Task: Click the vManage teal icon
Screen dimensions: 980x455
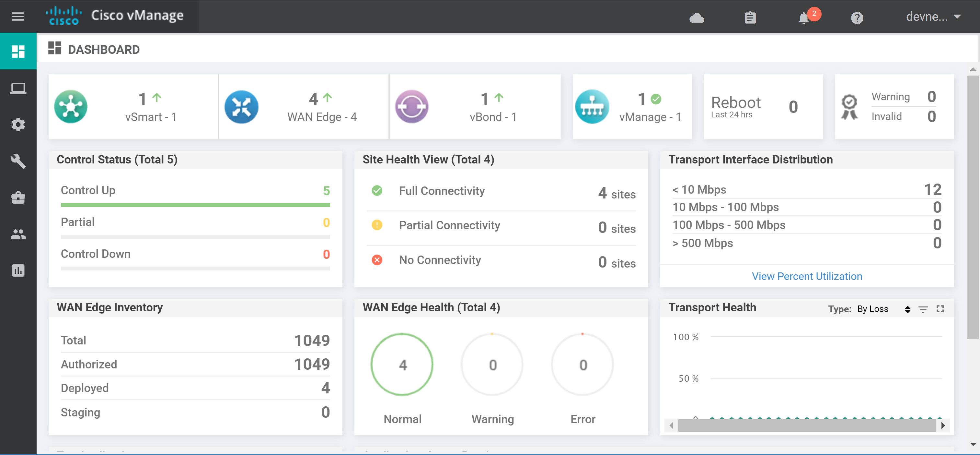Action: click(x=592, y=107)
